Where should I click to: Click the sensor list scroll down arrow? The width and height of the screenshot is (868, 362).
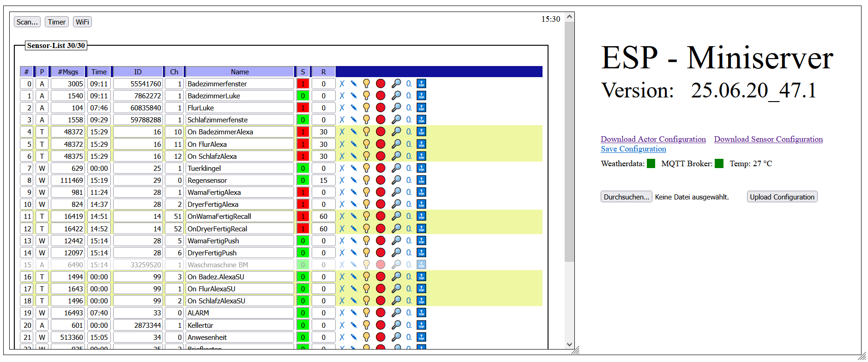[569, 344]
